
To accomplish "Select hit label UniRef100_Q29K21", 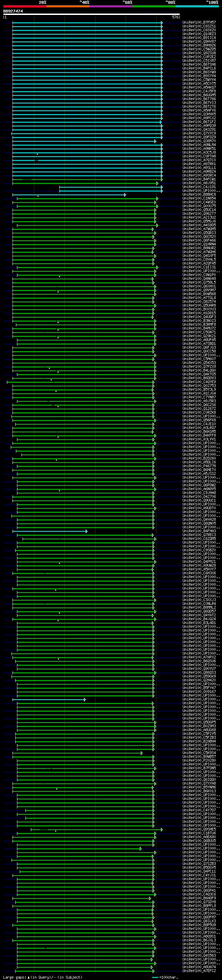I will pos(199,336).
